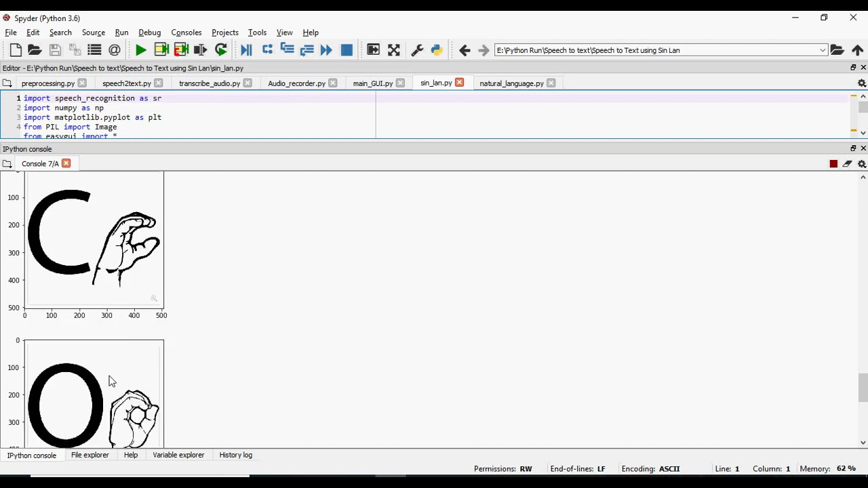The height and width of the screenshot is (488, 868).
Task: Open the Projects menu
Action: pyautogui.click(x=225, y=33)
